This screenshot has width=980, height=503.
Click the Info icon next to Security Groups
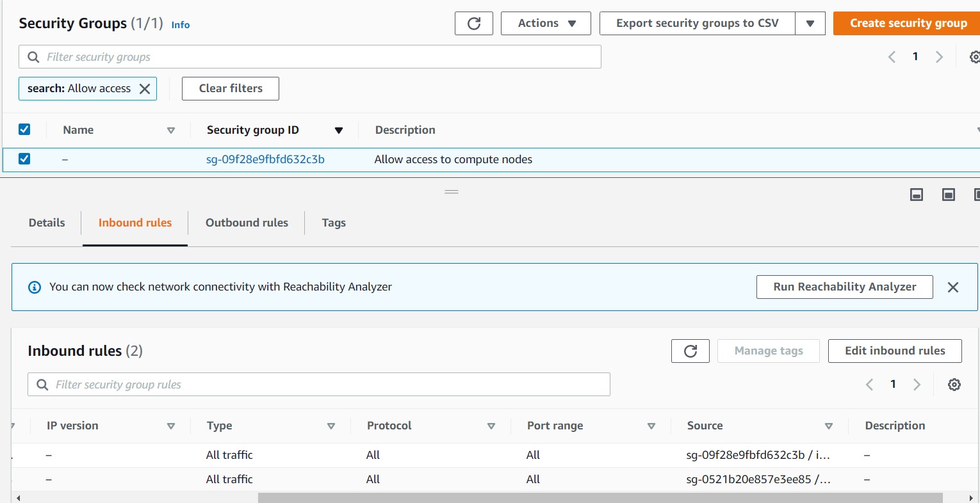click(x=180, y=25)
